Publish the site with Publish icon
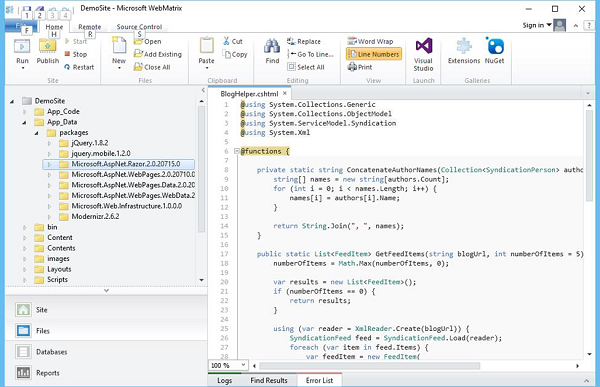 47,47
